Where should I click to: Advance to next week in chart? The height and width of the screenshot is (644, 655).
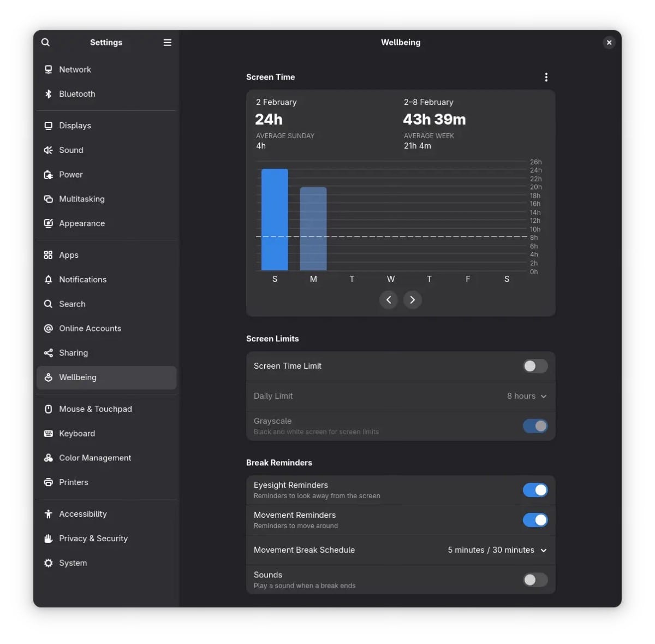pos(412,300)
